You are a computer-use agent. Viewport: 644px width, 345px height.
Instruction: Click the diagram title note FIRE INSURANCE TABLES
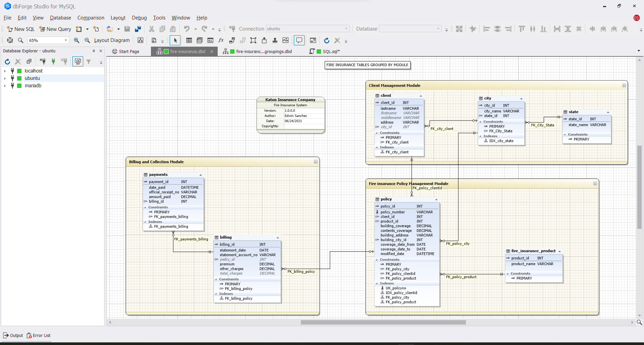(x=367, y=65)
